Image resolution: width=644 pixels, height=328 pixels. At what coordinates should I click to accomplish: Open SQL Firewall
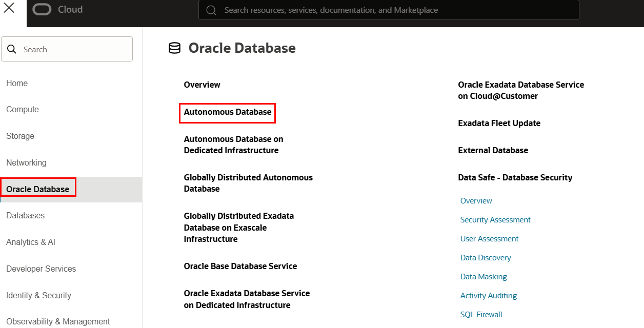tap(481, 315)
